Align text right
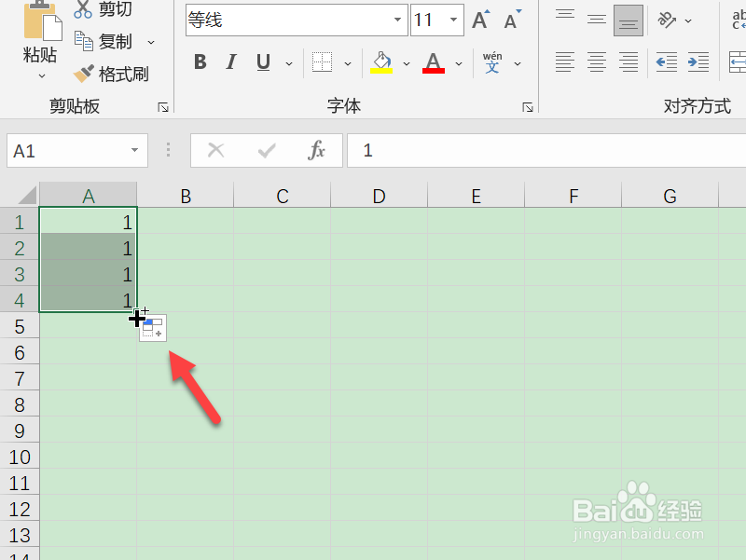The image size is (746, 560). pos(629,62)
